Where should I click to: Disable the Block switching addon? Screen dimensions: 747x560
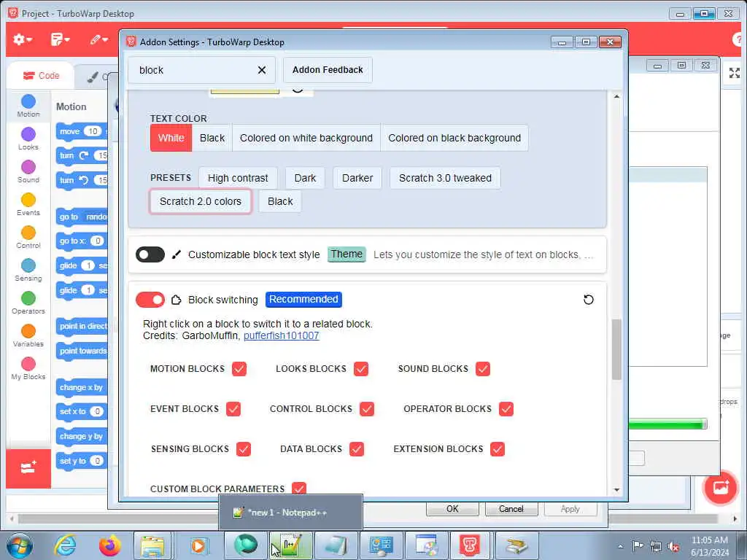coord(150,300)
